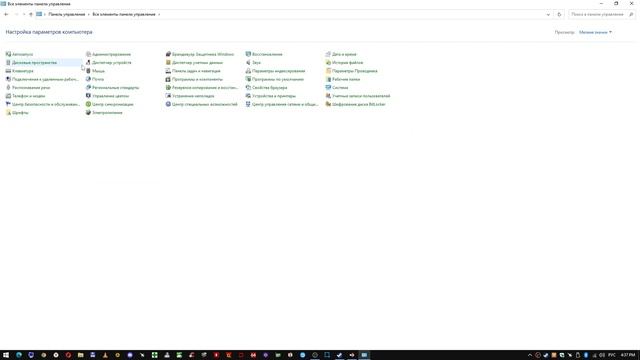Open the Шифрование диска BitLocker icon
640x360 pixels.
pyautogui.click(x=328, y=104)
